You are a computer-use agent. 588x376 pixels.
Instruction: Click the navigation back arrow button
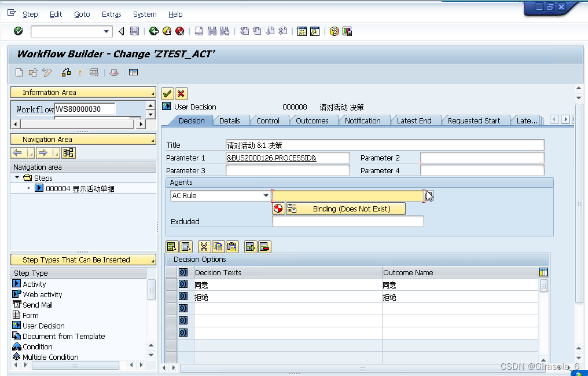pyautogui.click(x=17, y=153)
